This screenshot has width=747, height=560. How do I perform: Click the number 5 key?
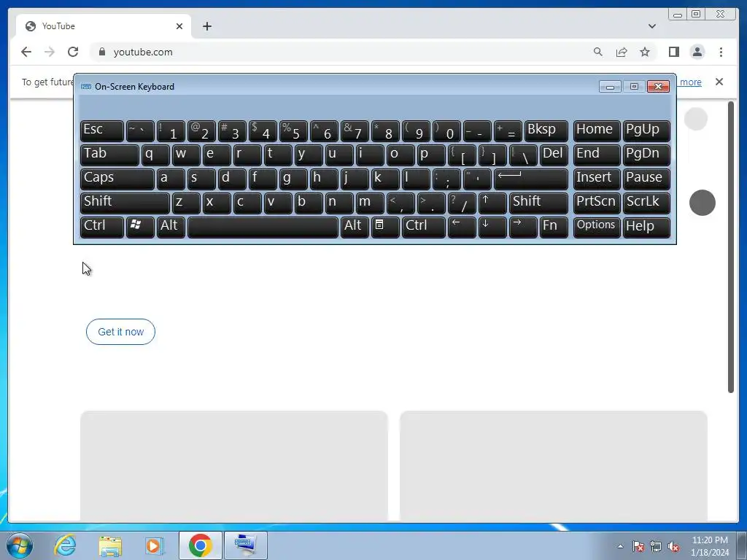(x=293, y=131)
